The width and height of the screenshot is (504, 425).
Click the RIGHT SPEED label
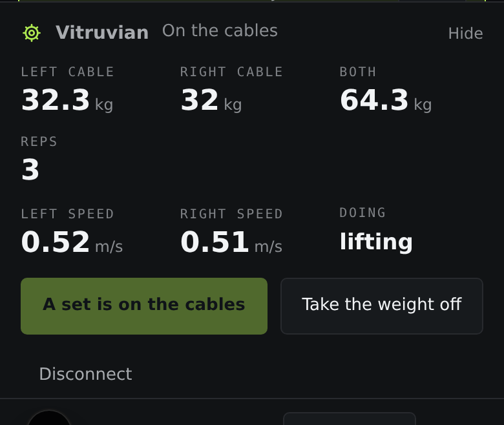tap(231, 214)
